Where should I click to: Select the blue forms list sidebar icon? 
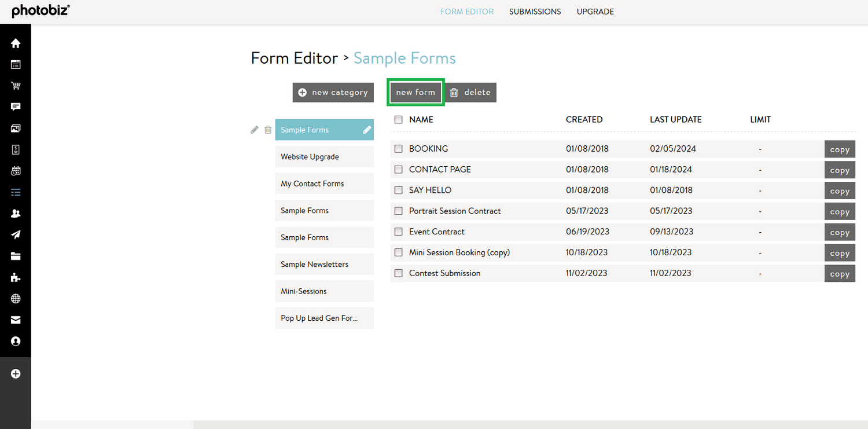click(x=16, y=192)
